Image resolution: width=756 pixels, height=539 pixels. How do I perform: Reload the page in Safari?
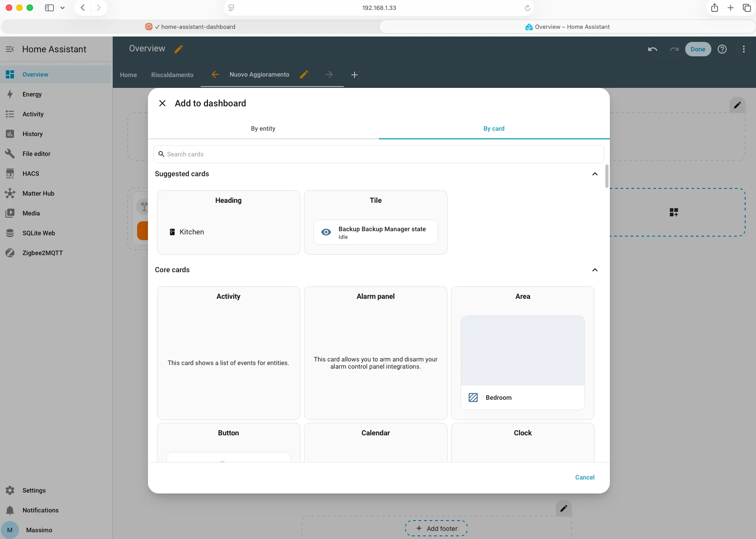pos(527,8)
